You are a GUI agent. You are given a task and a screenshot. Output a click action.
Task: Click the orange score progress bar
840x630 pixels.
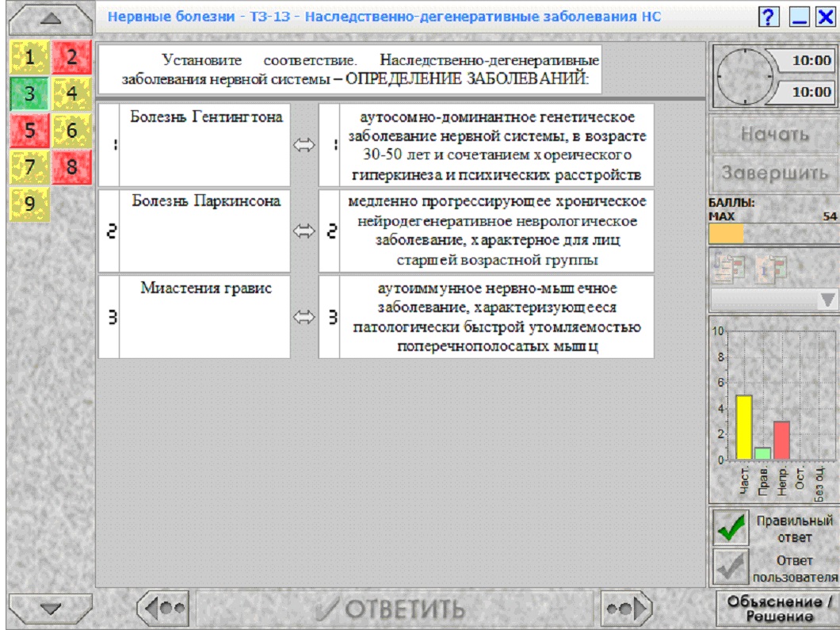pyautogui.click(x=726, y=234)
